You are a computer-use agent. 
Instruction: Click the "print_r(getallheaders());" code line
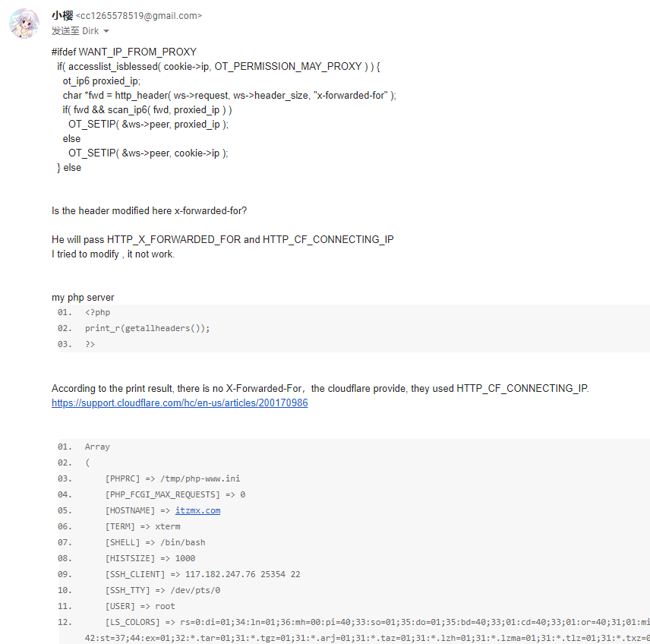(x=147, y=328)
